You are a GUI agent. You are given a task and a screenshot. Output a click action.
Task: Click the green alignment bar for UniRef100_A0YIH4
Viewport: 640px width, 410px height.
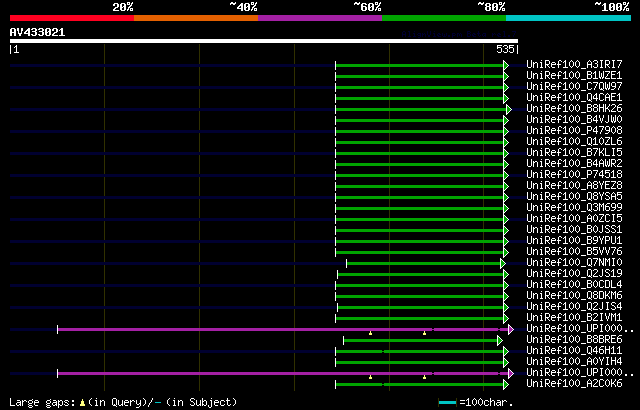click(x=420, y=363)
